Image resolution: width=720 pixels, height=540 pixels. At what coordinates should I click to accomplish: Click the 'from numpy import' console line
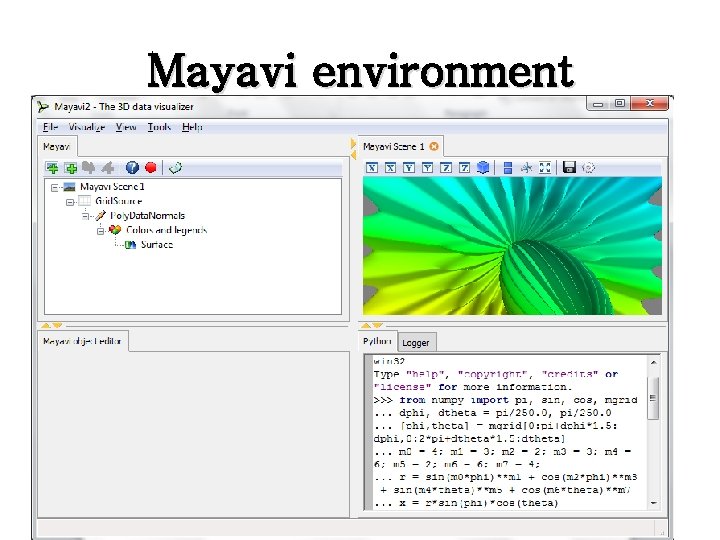tap(506, 400)
